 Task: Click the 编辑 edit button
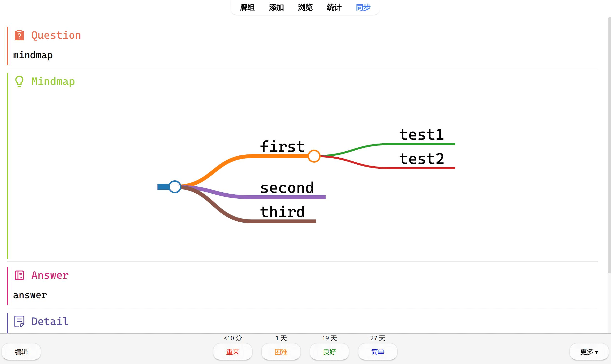[x=21, y=352]
